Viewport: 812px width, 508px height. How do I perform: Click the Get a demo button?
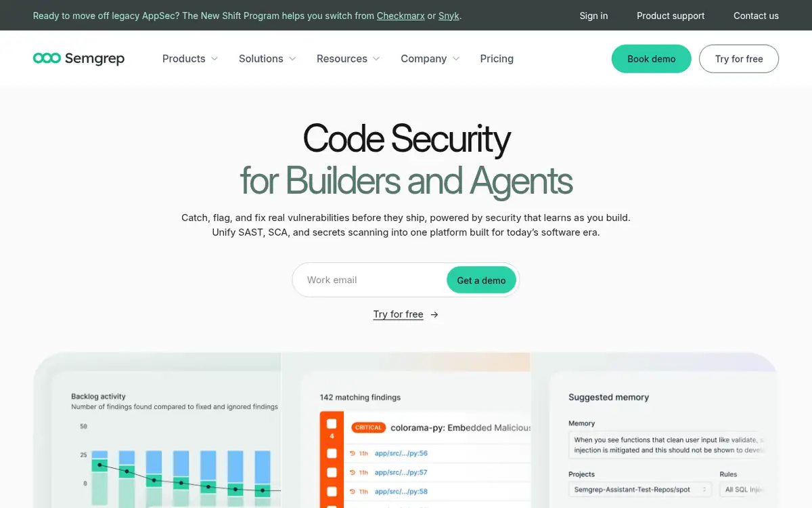(x=481, y=280)
